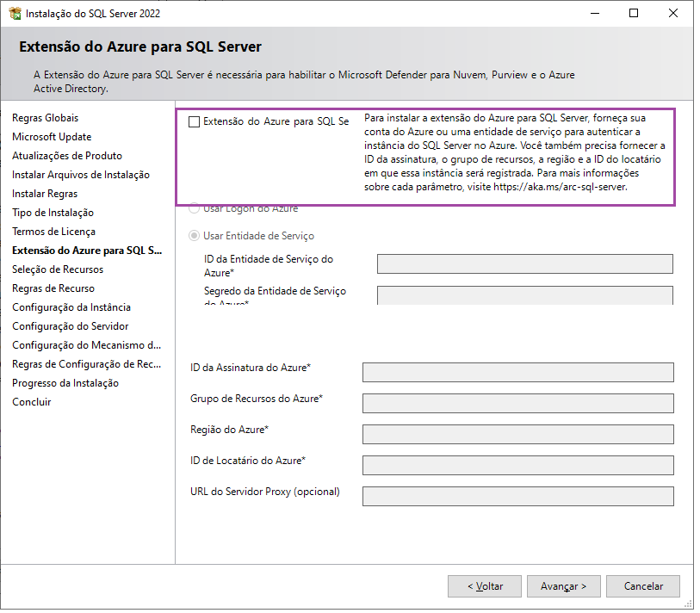Click the ID de Locatário do Azure label
This screenshot has width=700, height=613.
pyautogui.click(x=248, y=461)
